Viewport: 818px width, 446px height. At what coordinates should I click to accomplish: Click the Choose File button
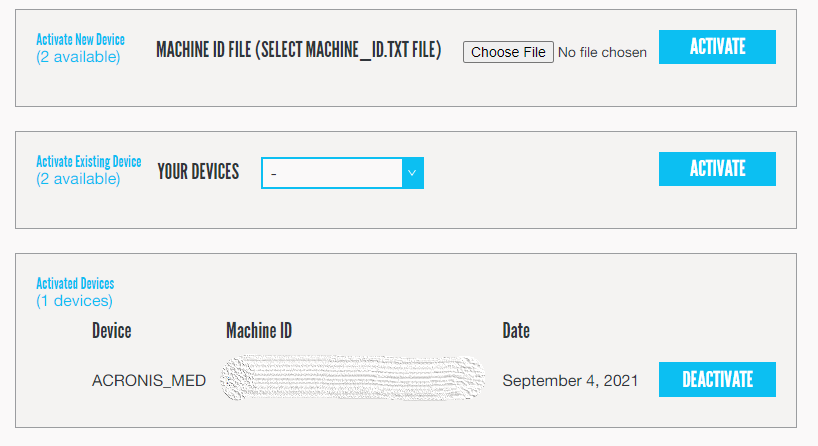pyautogui.click(x=508, y=52)
